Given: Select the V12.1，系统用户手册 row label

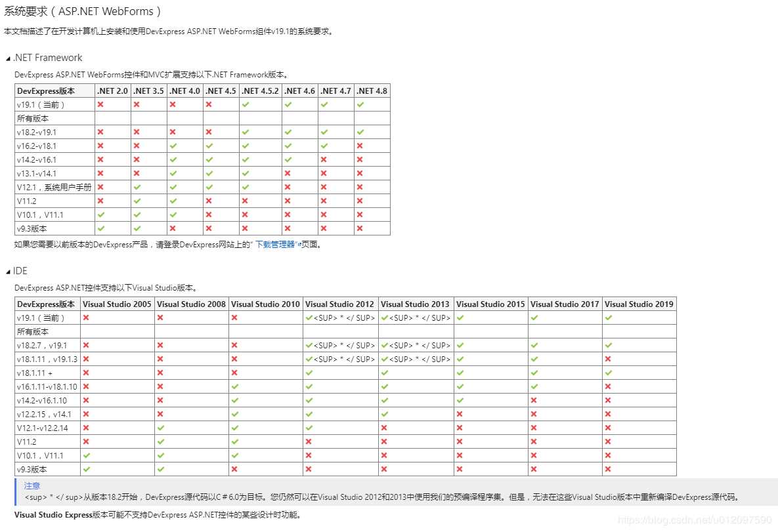Looking at the screenshot, I should 54,187.
